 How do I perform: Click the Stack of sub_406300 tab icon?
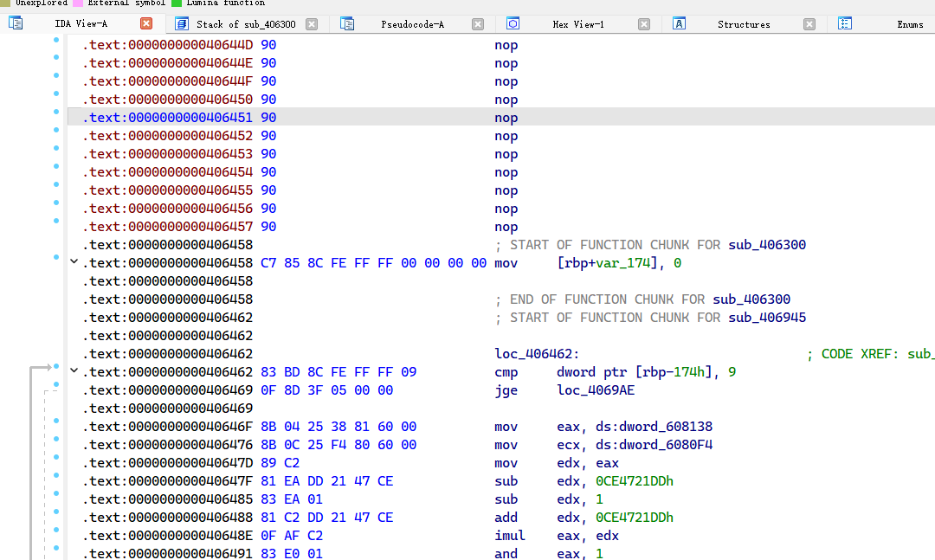pos(182,23)
